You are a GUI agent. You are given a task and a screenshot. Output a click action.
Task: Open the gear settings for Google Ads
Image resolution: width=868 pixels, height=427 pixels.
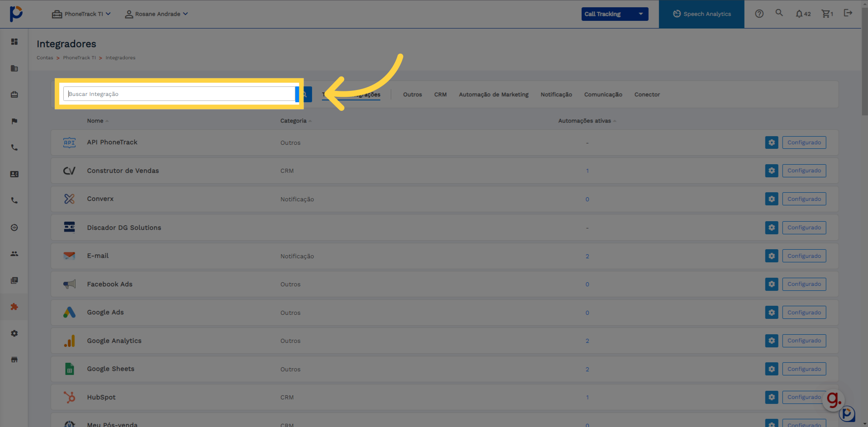click(x=772, y=313)
